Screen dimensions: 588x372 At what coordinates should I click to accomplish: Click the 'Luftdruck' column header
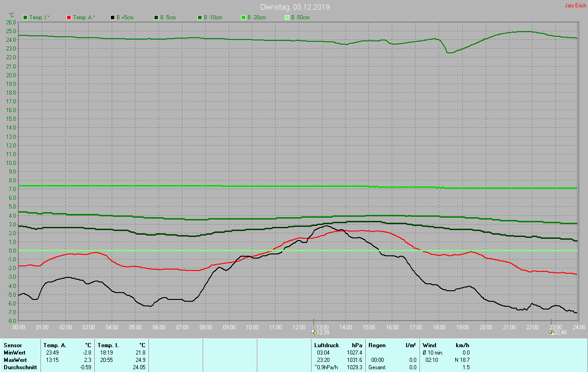(327, 345)
